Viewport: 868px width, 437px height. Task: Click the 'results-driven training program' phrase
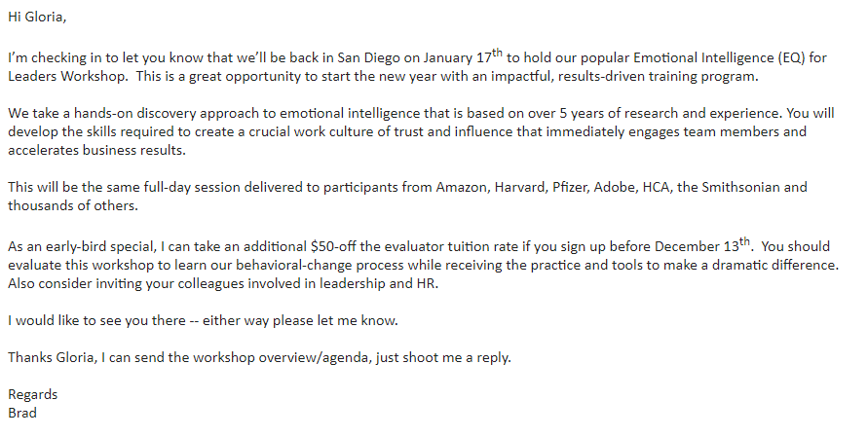pos(658,76)
